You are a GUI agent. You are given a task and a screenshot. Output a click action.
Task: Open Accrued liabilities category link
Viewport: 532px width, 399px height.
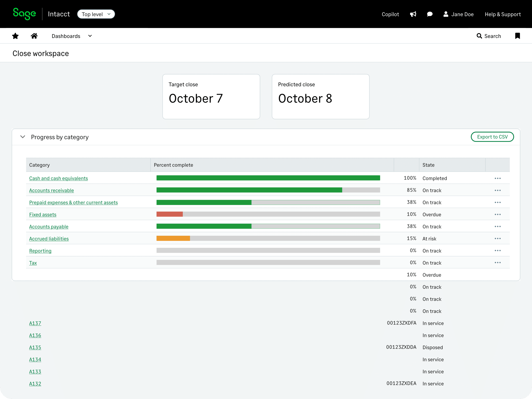point(49,238)
